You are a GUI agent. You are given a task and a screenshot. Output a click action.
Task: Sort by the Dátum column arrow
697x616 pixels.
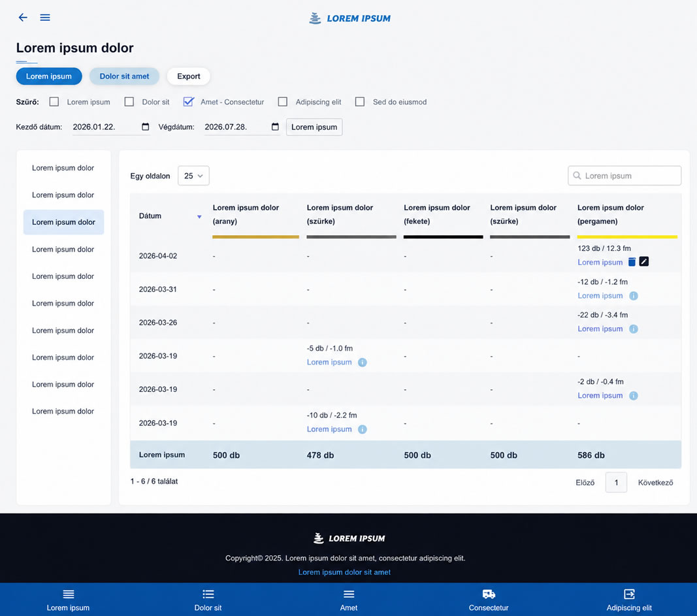coord(199,216)
